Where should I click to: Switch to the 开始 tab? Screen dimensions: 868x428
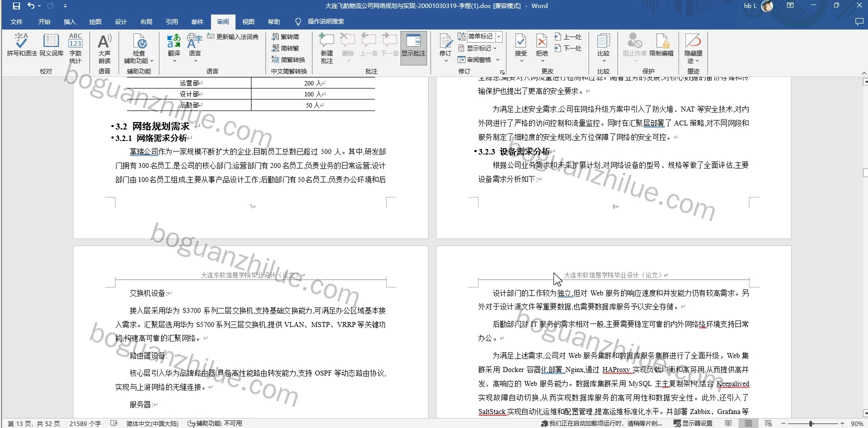(44, 21)
